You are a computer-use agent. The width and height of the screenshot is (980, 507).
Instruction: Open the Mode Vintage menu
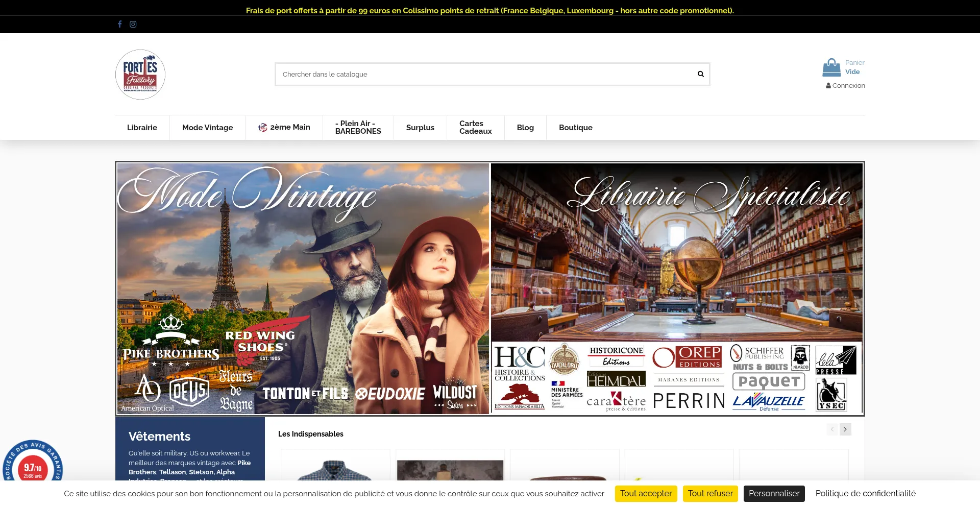[x=207, y=128]
